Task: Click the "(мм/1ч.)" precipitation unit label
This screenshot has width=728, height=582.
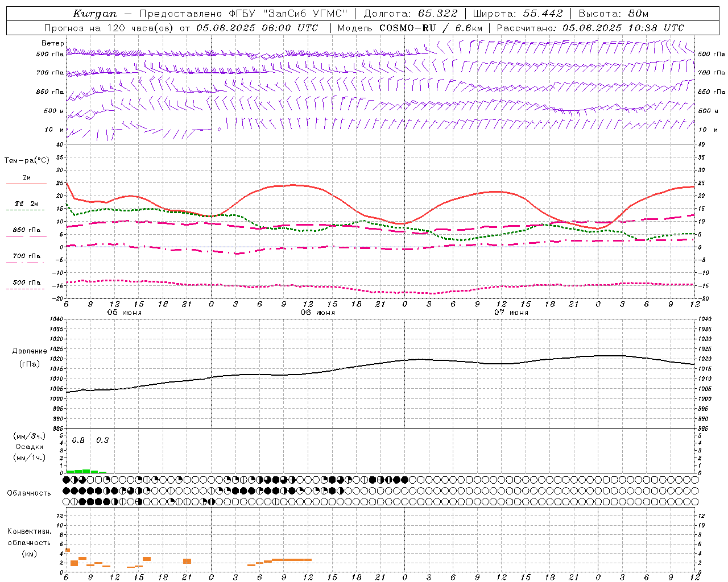Action: pyautogui.click(x=29, y=458)
